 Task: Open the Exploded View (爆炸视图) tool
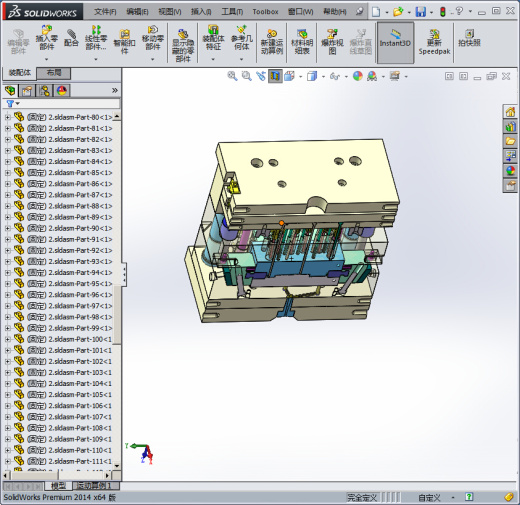click(x=332, y=42)
